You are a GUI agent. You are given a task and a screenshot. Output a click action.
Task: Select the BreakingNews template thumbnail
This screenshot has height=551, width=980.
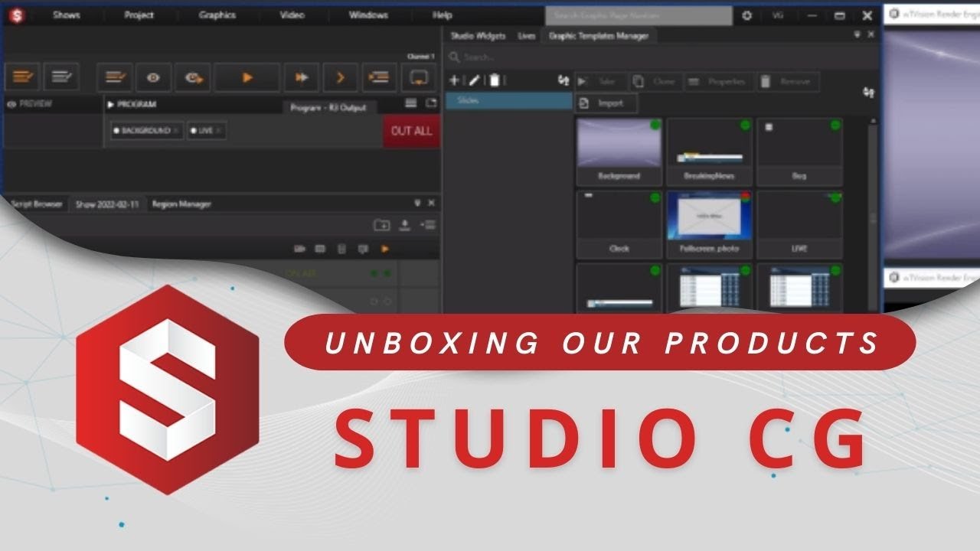pyautogui.click(x=710, y=151)
